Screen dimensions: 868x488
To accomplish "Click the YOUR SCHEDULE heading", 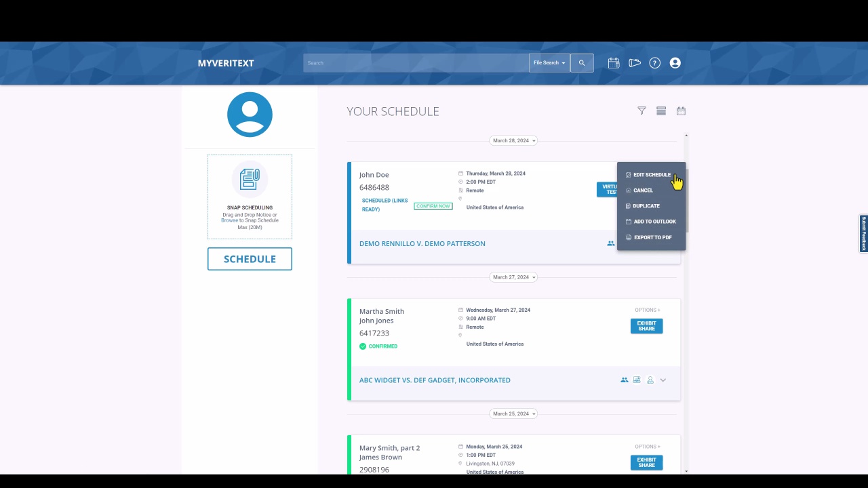I will click(393, 111).
